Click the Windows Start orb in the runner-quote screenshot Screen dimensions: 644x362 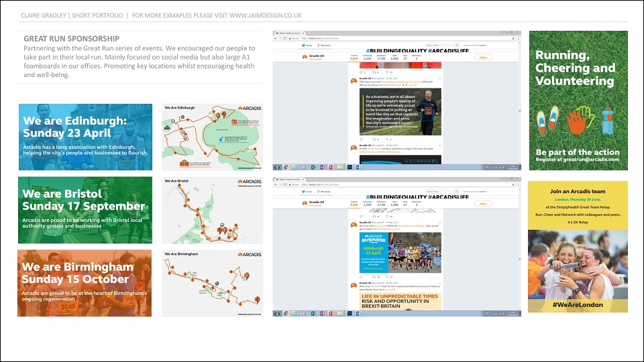(277, 168)
